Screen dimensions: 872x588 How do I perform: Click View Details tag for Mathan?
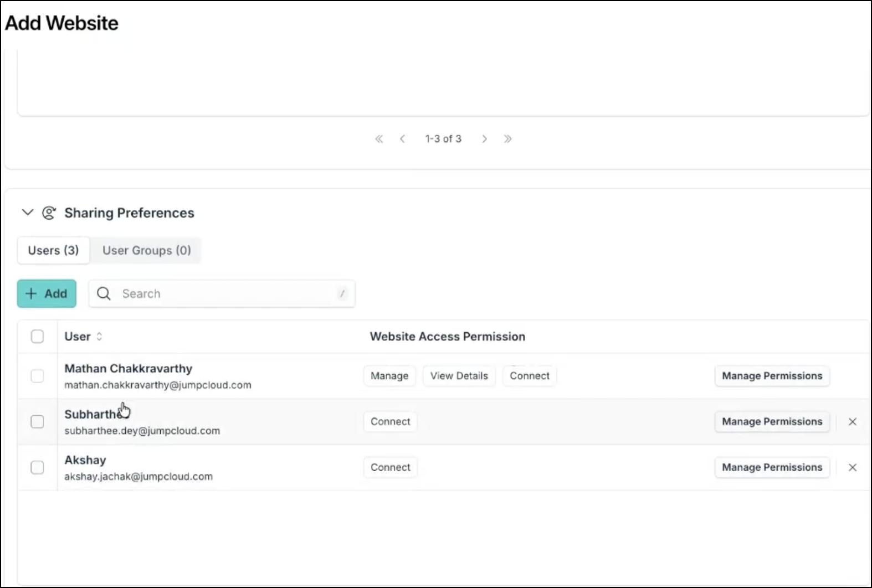(x=459, y=376)
